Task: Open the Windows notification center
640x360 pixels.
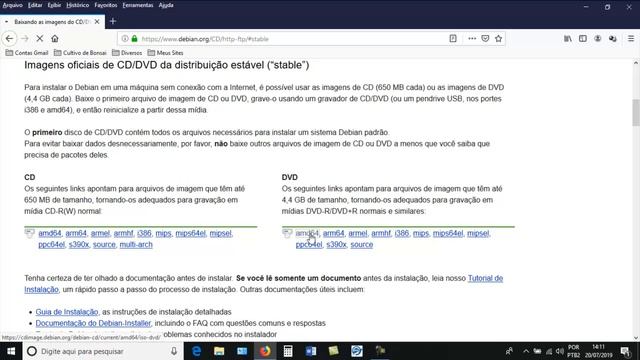Action: [625, 351]
